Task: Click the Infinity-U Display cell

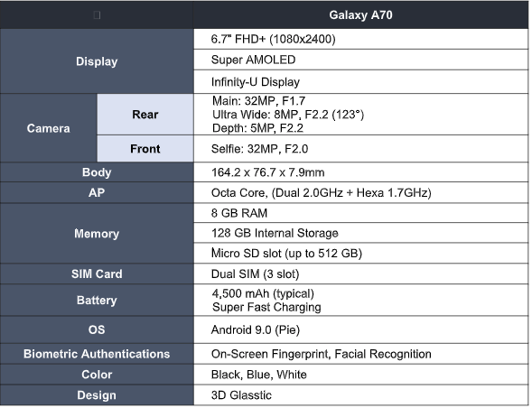Action: pyautogui.click(x=361, y=82)
